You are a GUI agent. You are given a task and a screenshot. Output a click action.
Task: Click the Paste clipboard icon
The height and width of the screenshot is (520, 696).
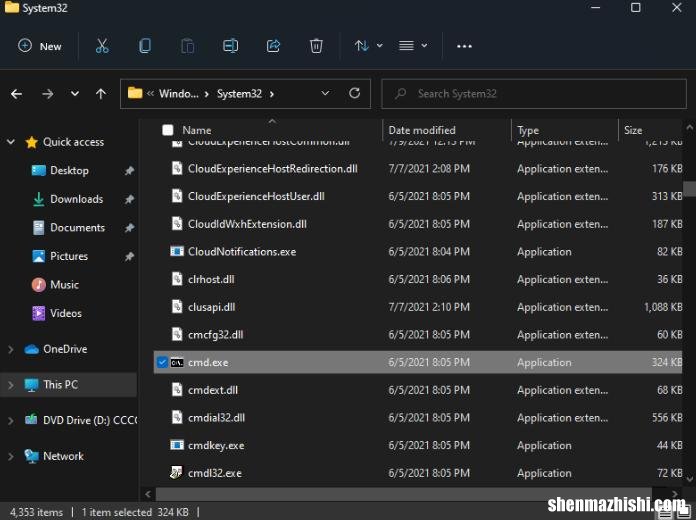pyautogui.click(x=187, y=46)
